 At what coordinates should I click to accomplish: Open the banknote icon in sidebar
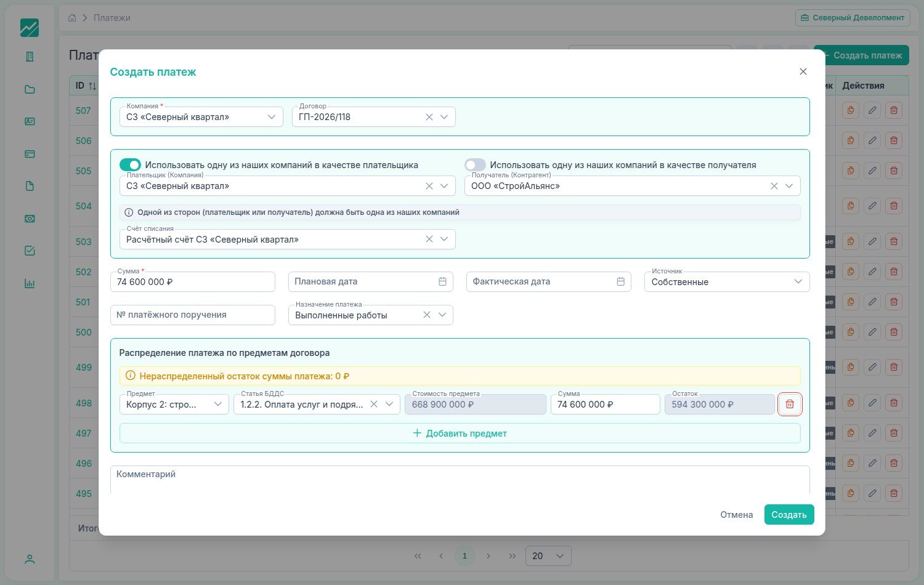(x=30, y=219)
